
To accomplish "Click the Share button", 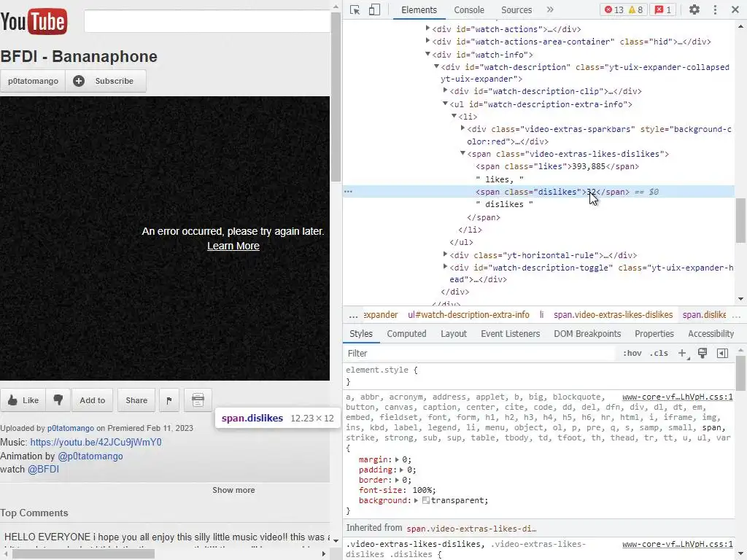I will click(136, 400).
